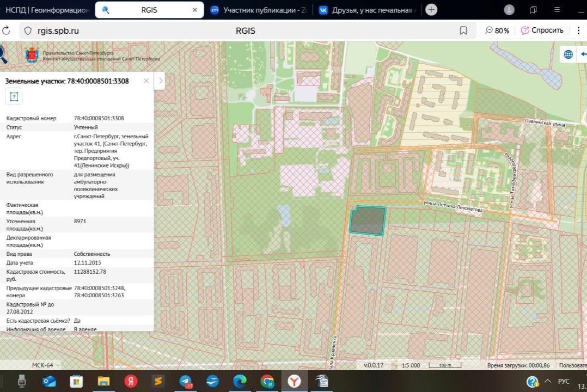
Task: Close the land parcel info panel
Action: click(x=146, y=81)
